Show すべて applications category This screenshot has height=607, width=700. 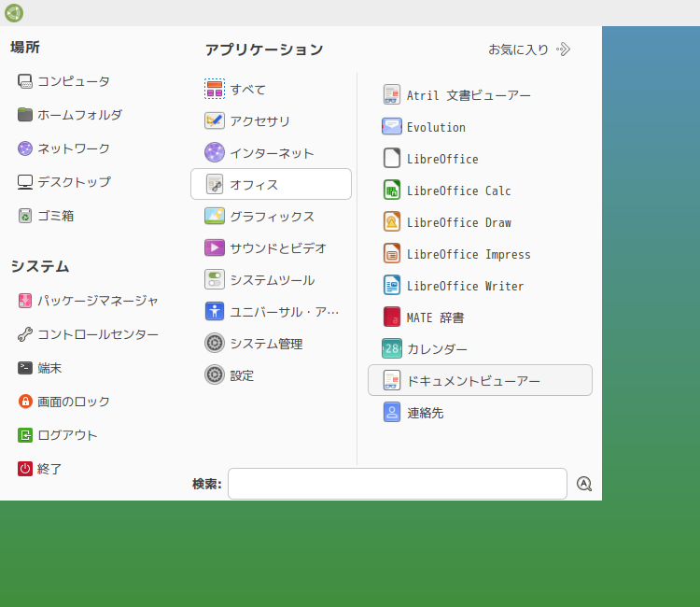[271, 90]
